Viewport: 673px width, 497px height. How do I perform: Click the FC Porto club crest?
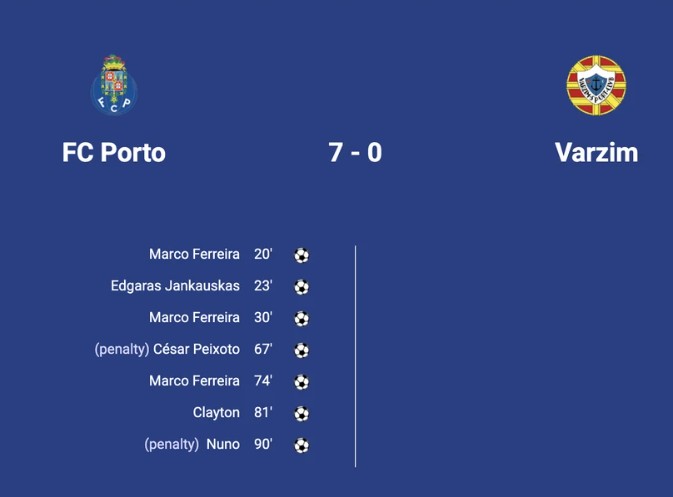114,85
